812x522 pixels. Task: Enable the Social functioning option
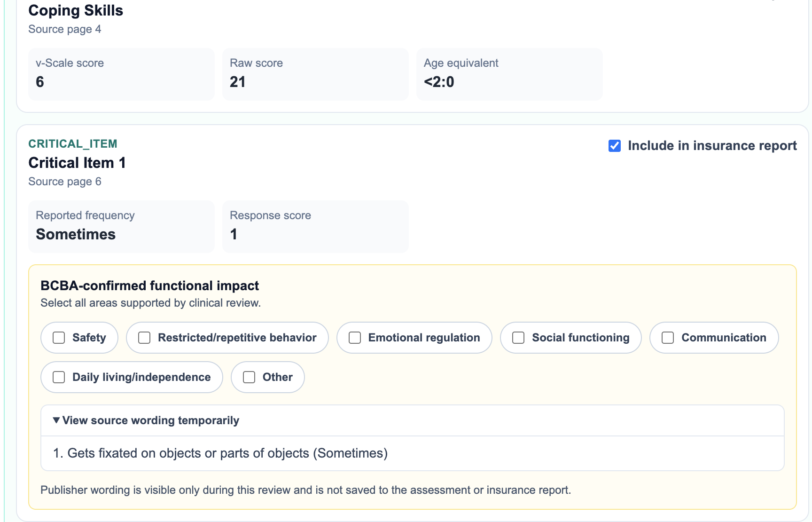[518, 338]
